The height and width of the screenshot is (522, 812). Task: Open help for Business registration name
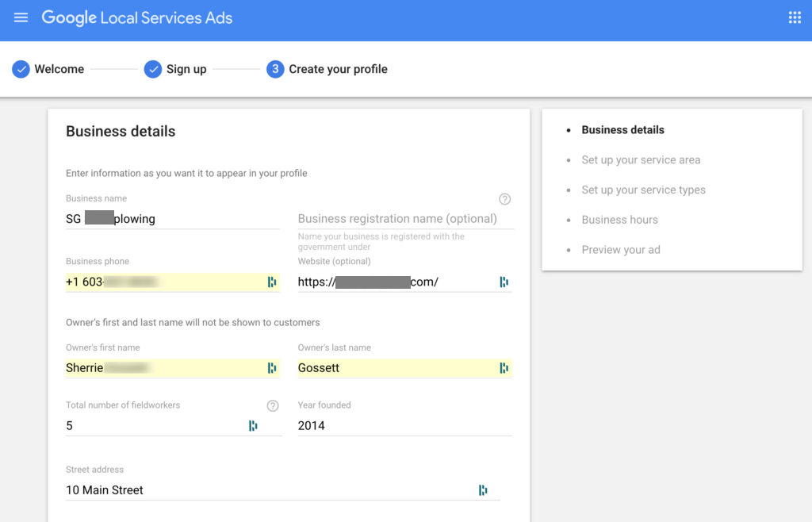point(504,199)
